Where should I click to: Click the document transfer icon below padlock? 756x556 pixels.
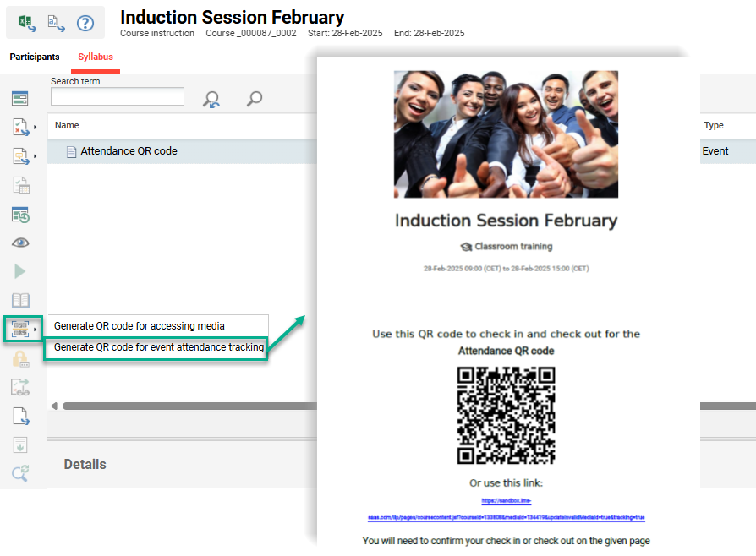(20, 387)
